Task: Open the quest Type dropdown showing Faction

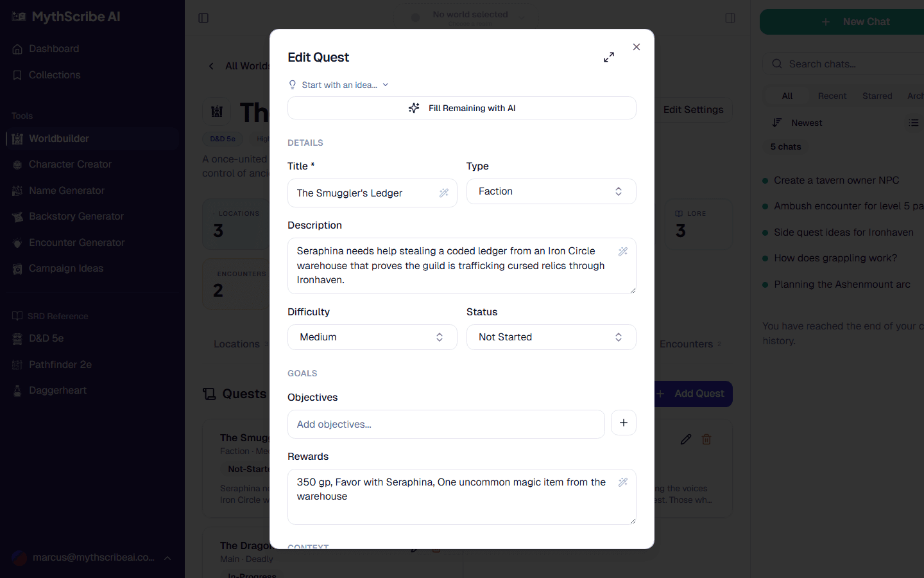Action: pyautogui.click(x=551, y=191)
